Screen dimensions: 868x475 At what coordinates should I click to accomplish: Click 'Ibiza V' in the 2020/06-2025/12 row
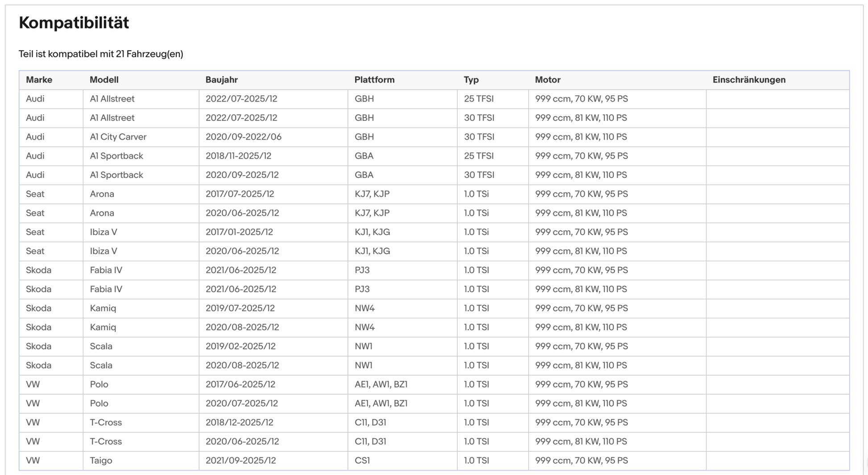pyautogui.click(x=103, y=251)
